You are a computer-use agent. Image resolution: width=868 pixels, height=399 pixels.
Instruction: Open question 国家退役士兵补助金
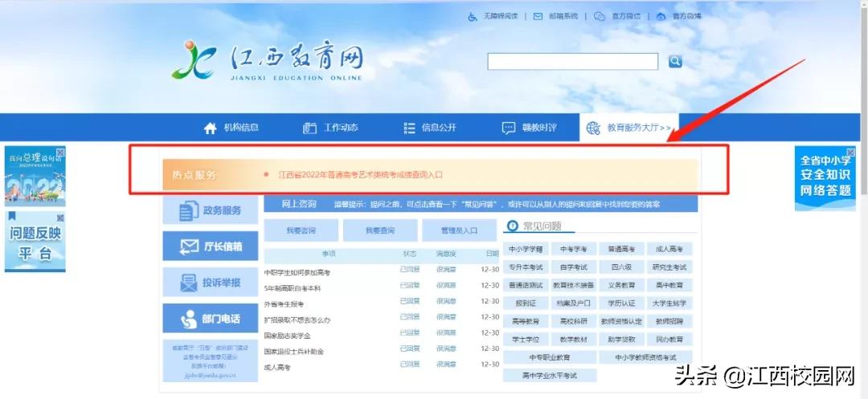click(x=294, y=352)
